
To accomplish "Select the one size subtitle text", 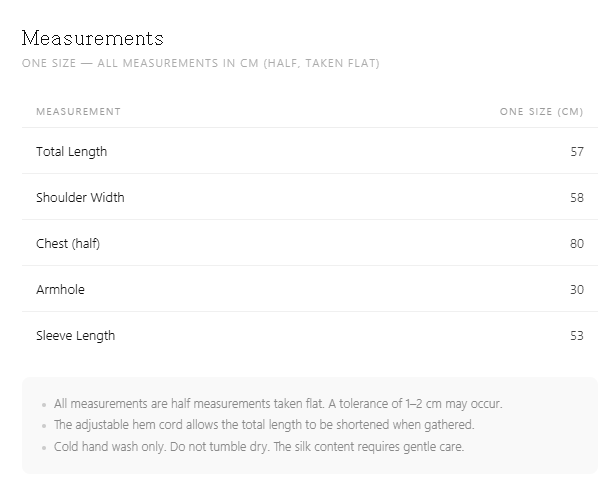I will coord(200,63).
